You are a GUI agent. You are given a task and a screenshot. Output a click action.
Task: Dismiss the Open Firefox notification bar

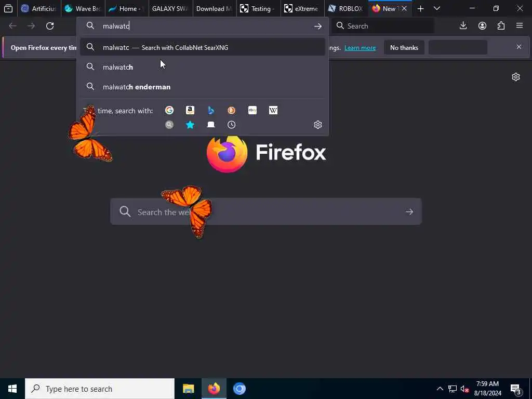[519, 47]
